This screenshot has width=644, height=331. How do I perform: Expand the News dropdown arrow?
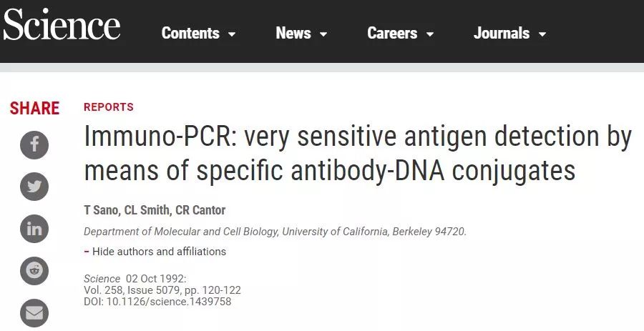click(323, 34)
